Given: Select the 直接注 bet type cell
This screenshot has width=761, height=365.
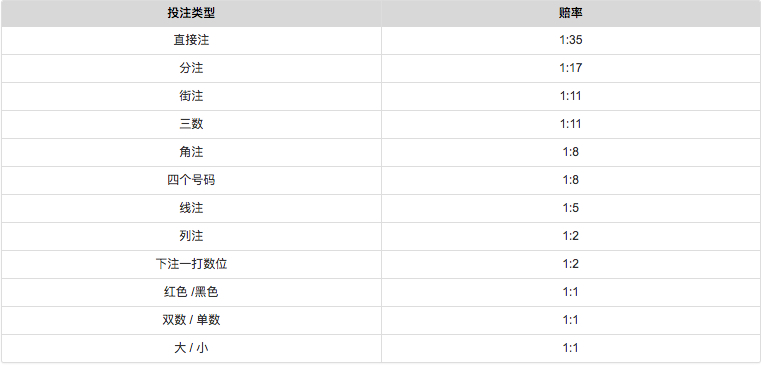Looking at the screenshot, I should (x=191, y=40).
